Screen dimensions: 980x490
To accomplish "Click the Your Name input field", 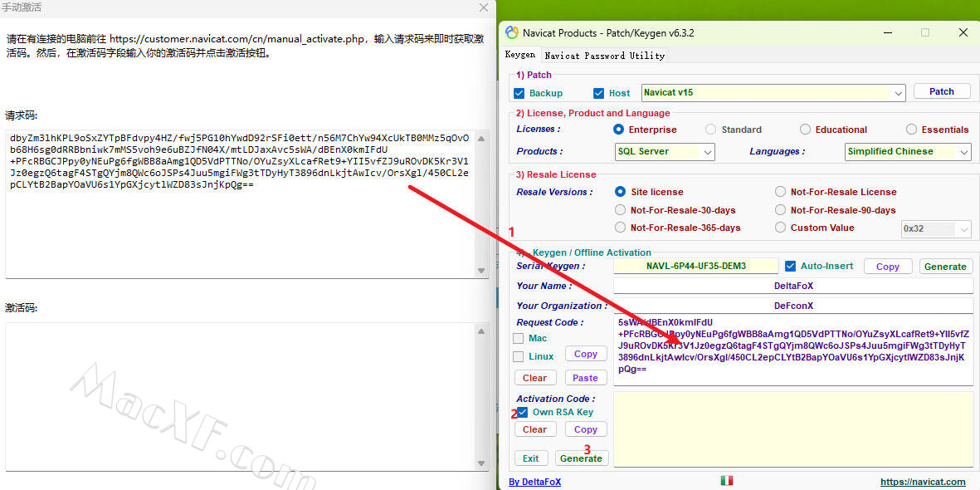I will pyautogui.click(x=792, y=286).
